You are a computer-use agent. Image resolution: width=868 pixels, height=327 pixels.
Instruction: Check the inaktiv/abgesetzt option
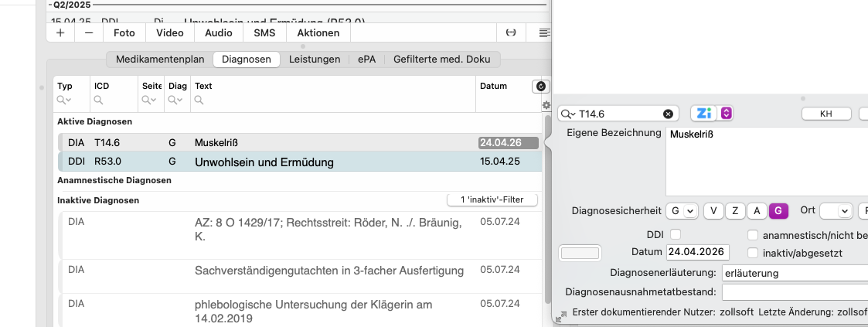click(x=752, y=253)
